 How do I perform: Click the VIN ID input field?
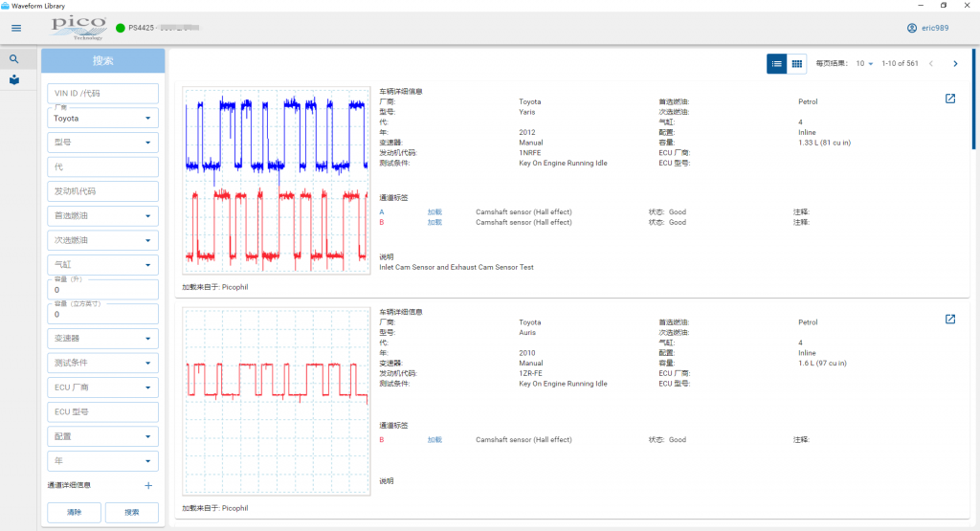[102, 93]
